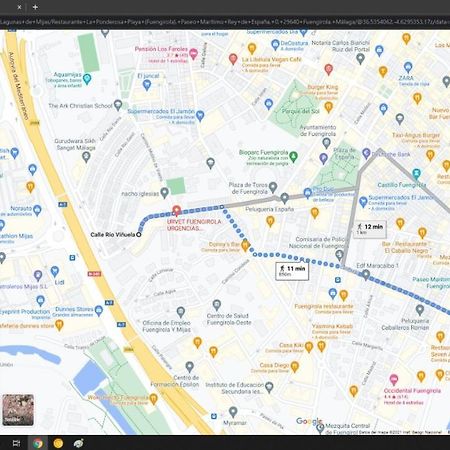Click the Lidl supermarket pin
Image resolution: width=450 pixels, height=450 pixels.
point(55,272)
